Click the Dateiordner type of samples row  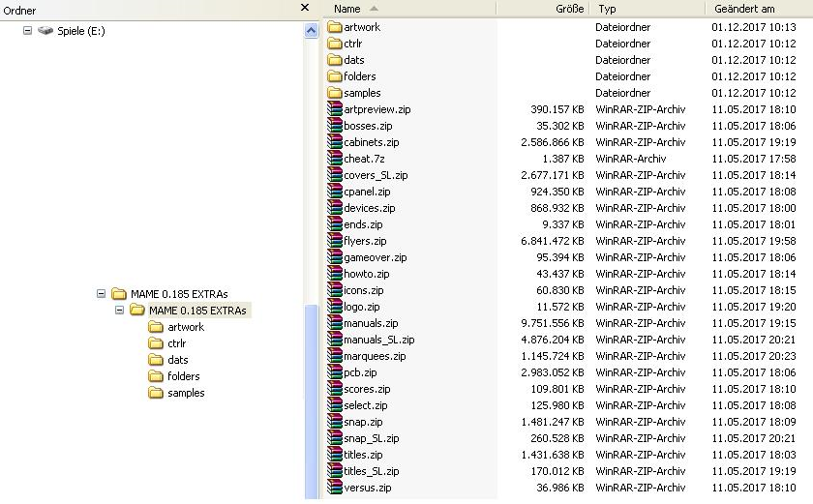click(x=622, y=93)
